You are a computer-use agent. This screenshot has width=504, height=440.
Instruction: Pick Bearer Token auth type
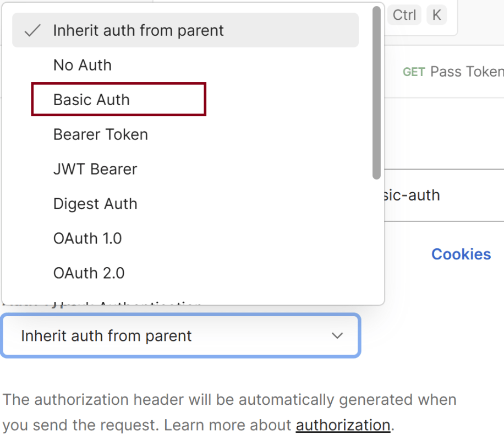[100, 134]
